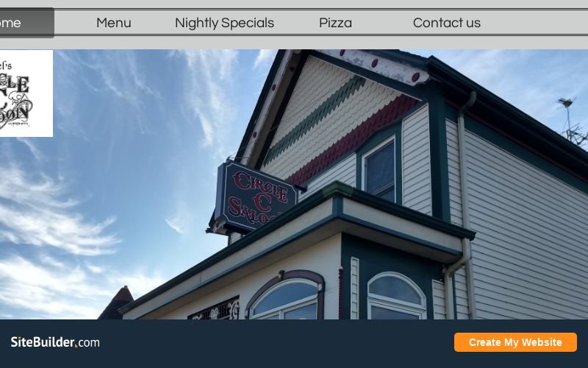
Task: Go to the Nightly Specials page
Action: pyautogui.click(x=224, y=23)
